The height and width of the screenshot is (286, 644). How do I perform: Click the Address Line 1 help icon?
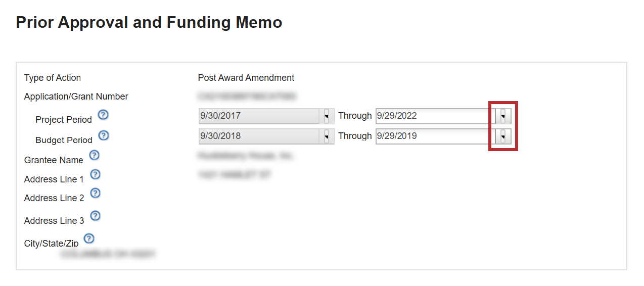click(95, 174)
